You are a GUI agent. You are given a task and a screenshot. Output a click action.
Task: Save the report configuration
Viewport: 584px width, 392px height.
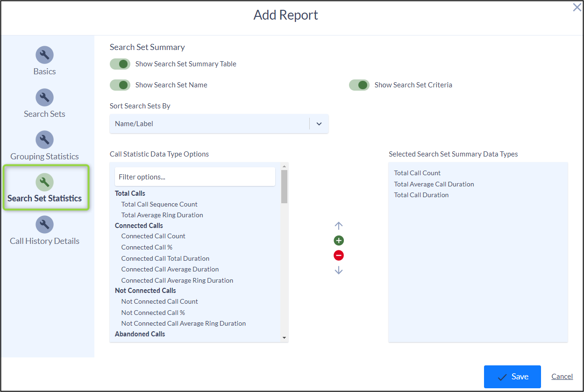(512, 377)
